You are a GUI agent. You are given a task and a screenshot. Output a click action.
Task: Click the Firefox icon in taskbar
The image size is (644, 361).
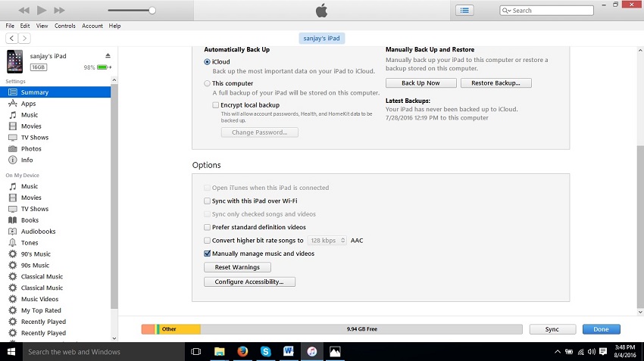(x=242, y=352)
